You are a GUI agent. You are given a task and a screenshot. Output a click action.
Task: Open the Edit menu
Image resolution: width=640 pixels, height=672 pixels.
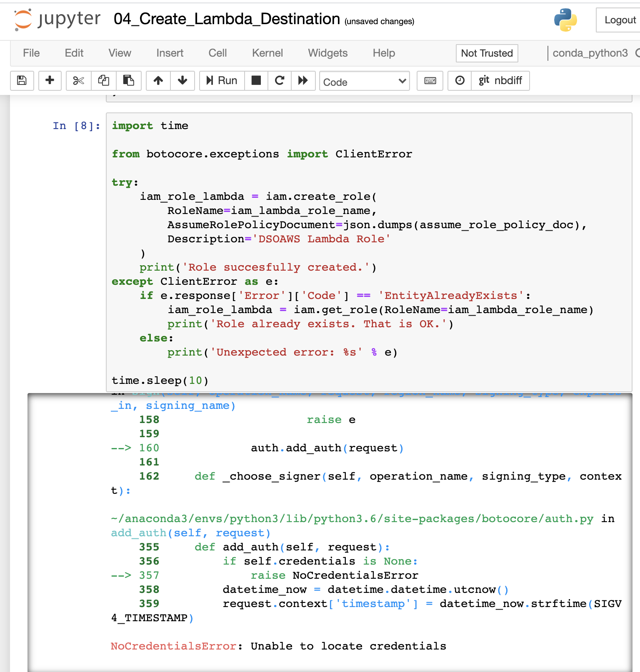(74, 53)
